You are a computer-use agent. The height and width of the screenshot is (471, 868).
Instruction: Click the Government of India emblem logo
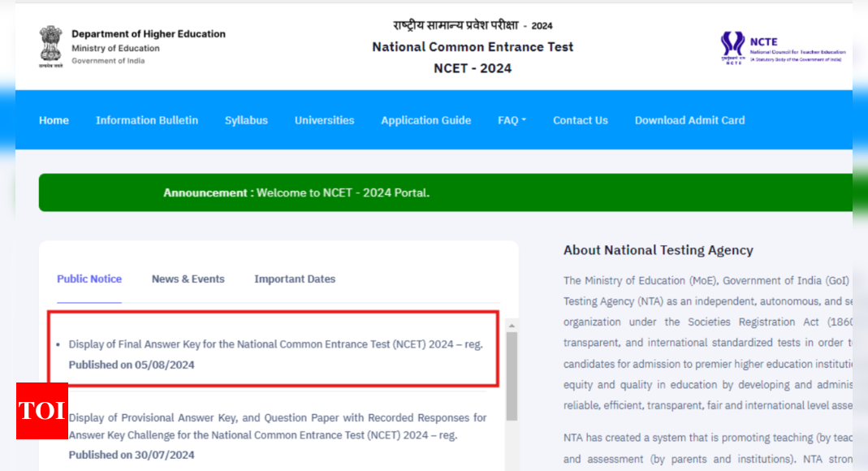click(50, 46)
